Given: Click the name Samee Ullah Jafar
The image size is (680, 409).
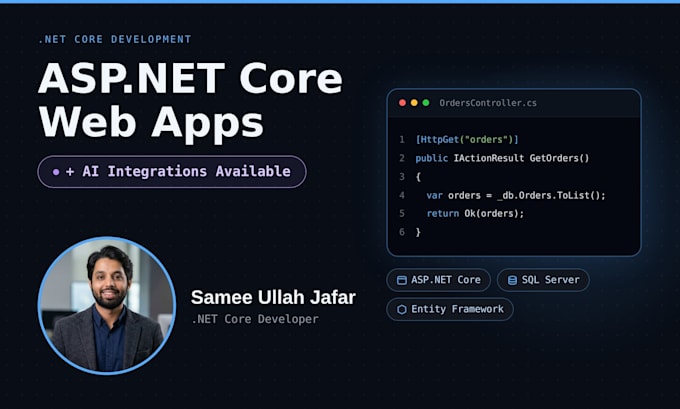Looking at the screenshot, I should click(273, 297).
